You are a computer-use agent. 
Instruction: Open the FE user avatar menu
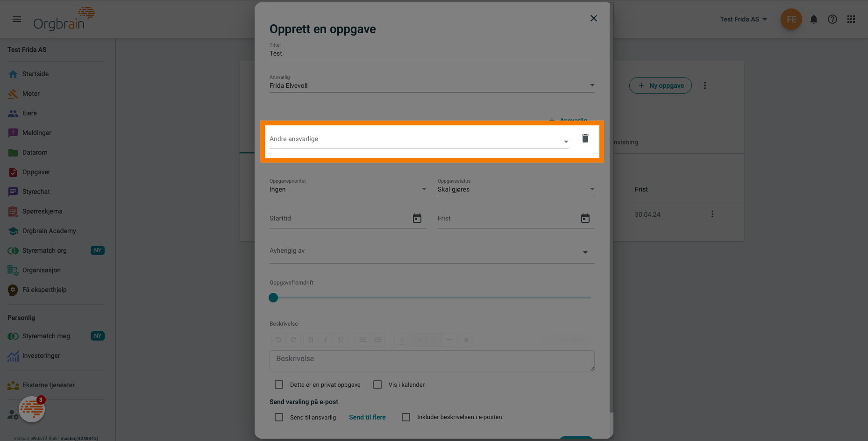[791, 19]
